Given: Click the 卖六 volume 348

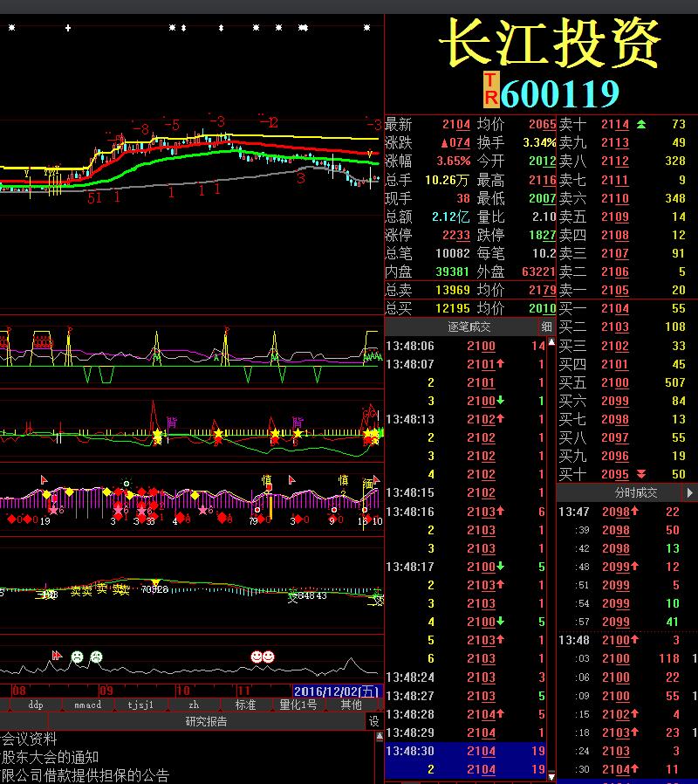Looking at the screenshot, I should tap(675, 198).
